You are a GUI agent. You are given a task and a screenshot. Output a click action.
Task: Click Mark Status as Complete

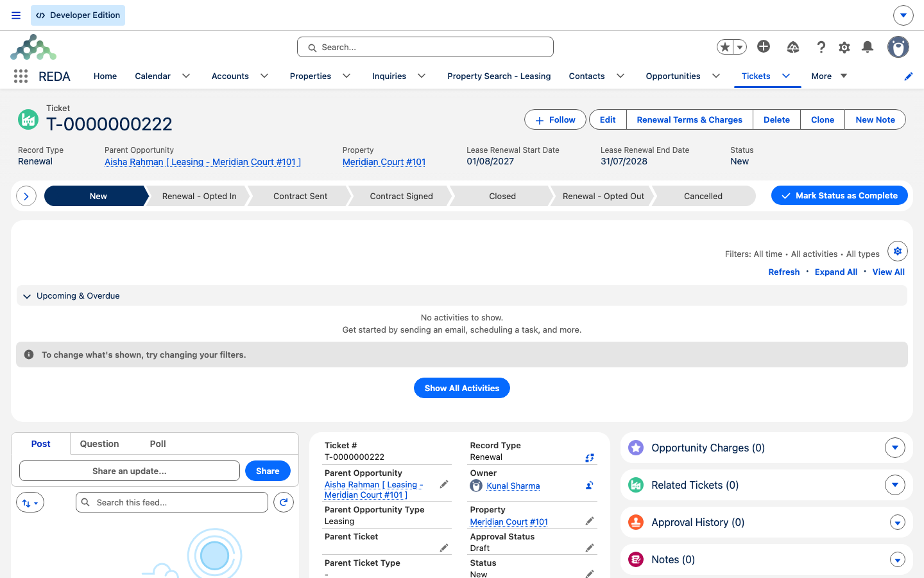click(839, 195)
